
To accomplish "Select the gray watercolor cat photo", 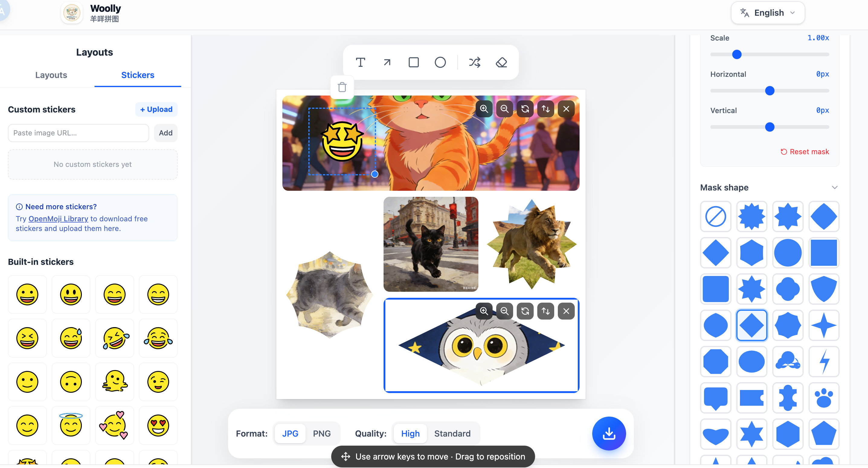I will pos(330,294).
